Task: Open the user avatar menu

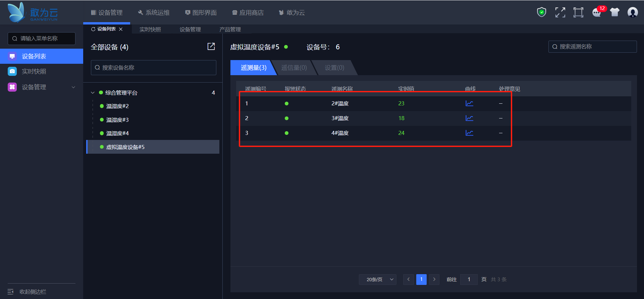Action: click(x=633, y=12)
